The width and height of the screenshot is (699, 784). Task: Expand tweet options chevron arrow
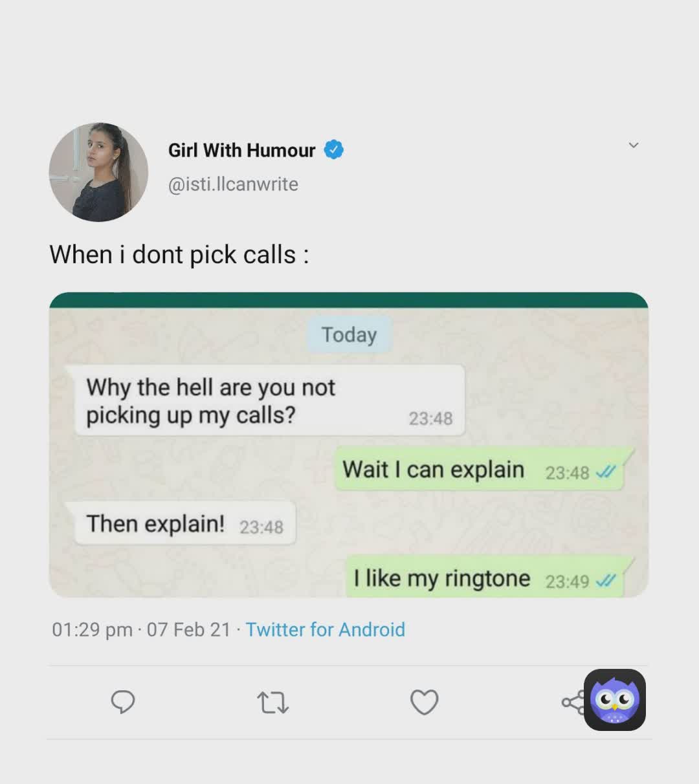point(634,145)
